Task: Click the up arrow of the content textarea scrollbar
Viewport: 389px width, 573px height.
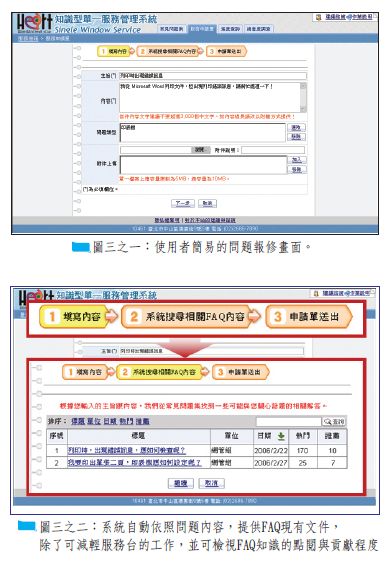Action: 303,86
